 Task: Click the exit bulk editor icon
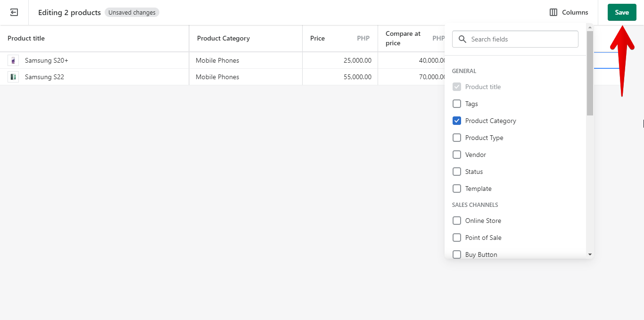14,13
